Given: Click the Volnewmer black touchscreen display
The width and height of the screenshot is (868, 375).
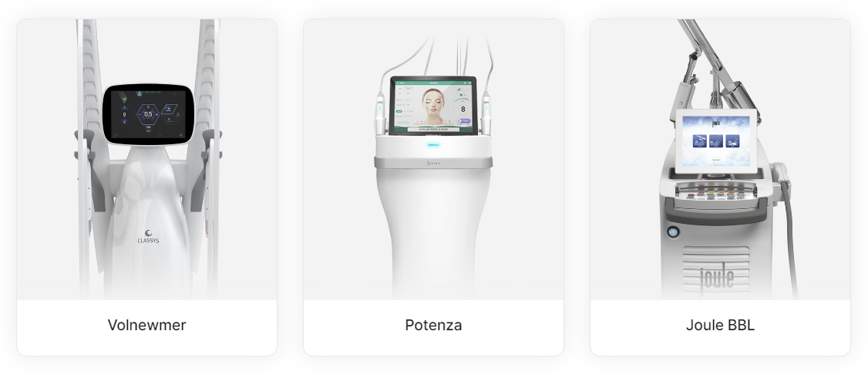Looking at the screenshot, I should [x=148, y=115].
